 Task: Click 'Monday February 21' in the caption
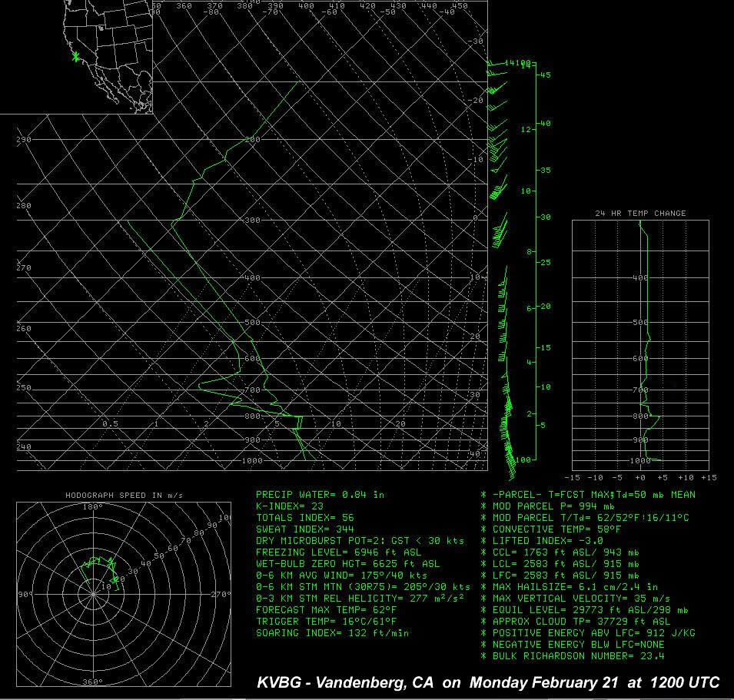(544, 682)
